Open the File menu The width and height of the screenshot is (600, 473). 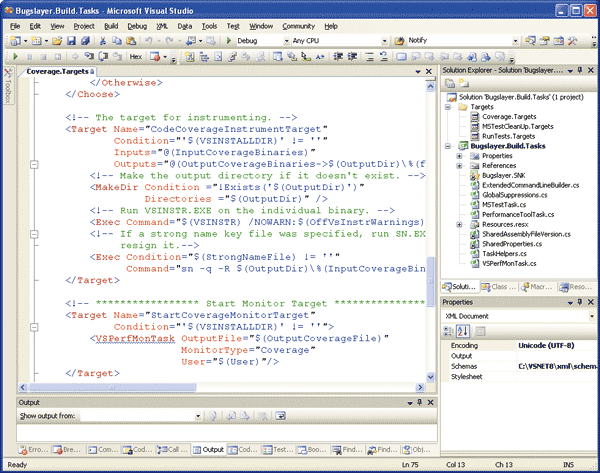click(15, 26)
